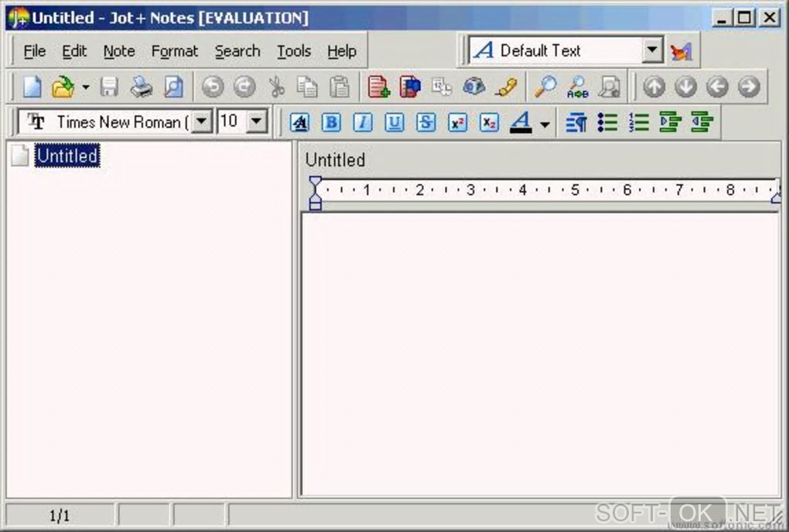Click the Paste clipboard icon

coord(340,87)
